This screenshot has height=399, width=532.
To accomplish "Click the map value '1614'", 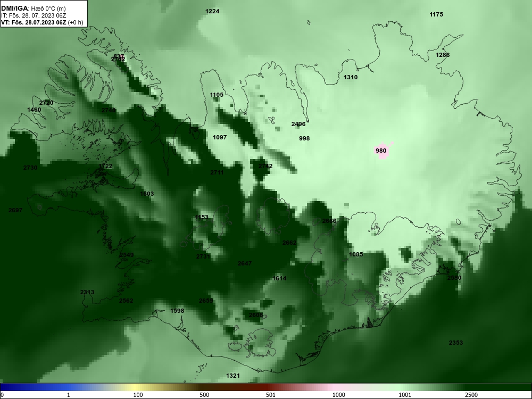I will click(x=280, y=279).
